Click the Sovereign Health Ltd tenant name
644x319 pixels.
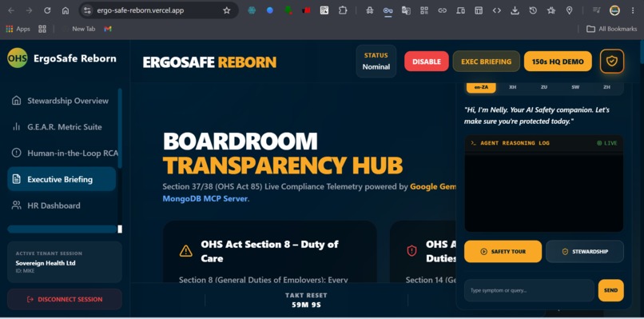pos(46,263)
